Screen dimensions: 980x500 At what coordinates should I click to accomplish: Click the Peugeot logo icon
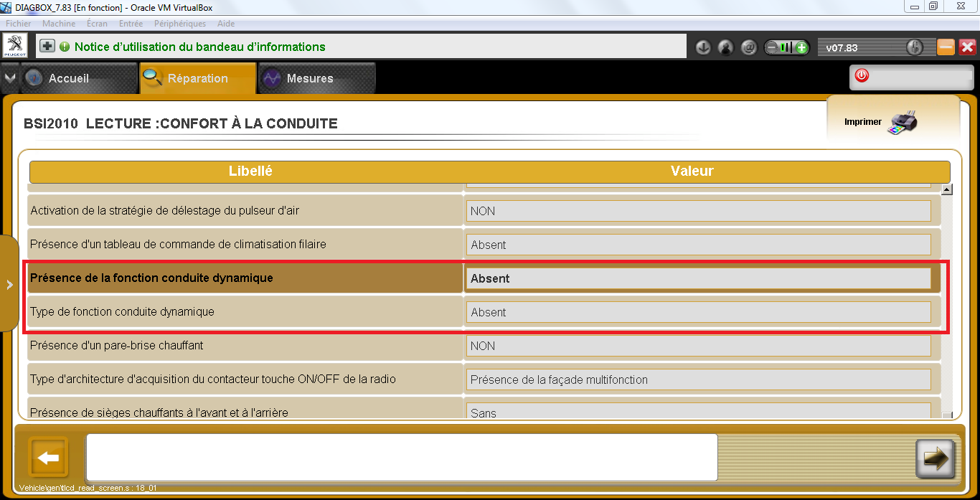[x=16, y=46]
